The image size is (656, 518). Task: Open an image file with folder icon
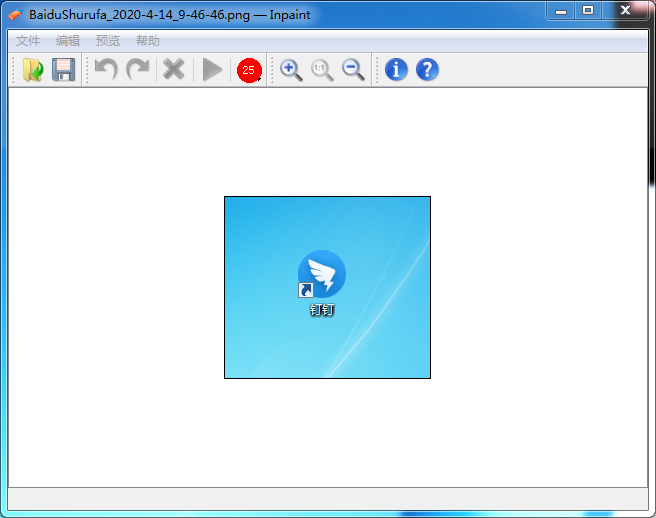(33, 69)
